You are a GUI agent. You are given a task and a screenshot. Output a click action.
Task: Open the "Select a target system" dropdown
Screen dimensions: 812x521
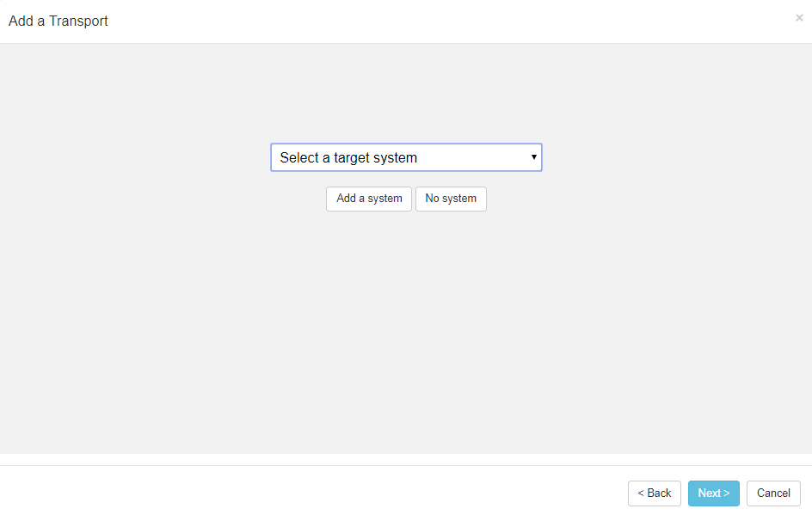coord(406,157)
